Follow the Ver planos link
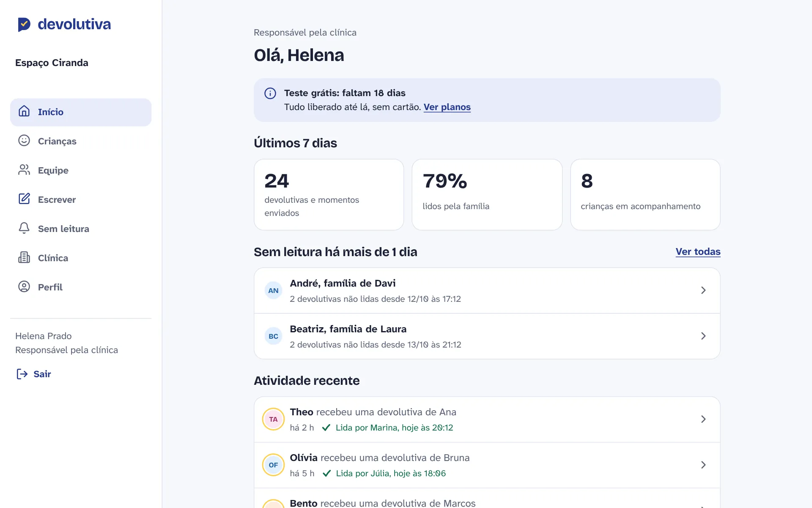This screenshot has height=508, width=812. (447, 107)
